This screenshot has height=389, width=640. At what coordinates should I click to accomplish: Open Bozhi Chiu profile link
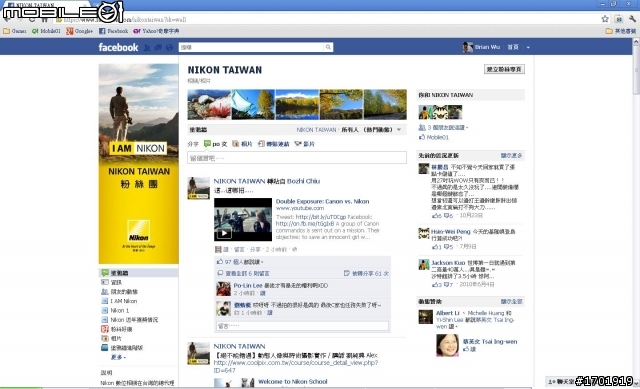pyautogui.click(x=303, y=181)
